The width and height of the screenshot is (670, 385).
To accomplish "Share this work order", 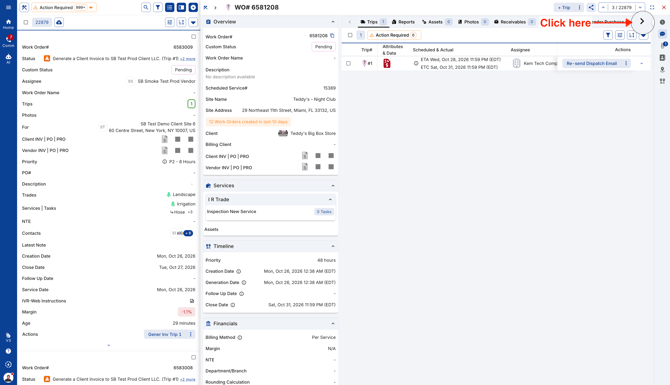I will (x=591, y=7).
